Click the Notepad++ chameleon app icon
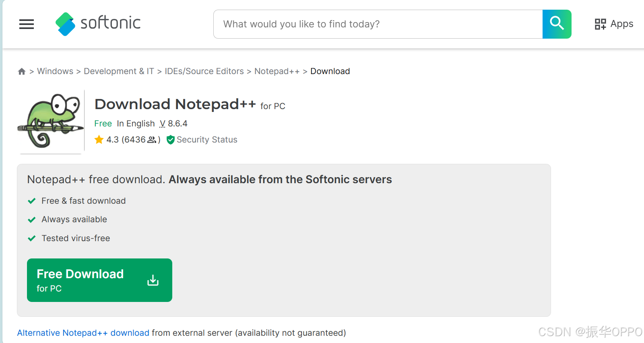 tap(51, 121)
